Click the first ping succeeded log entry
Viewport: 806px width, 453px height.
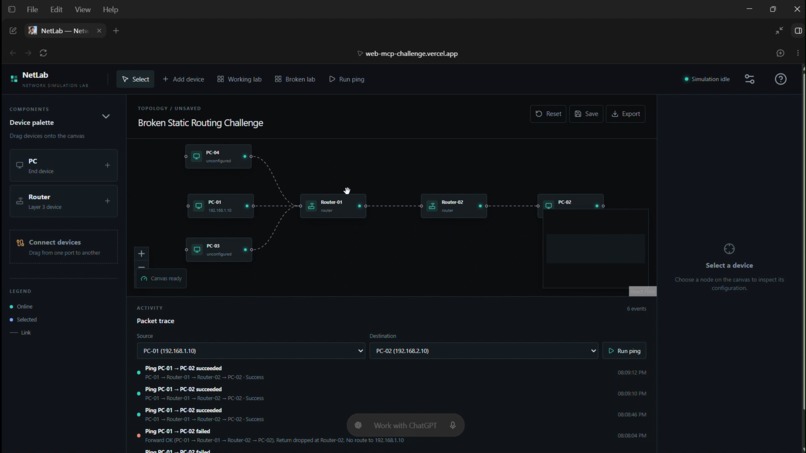391,373
